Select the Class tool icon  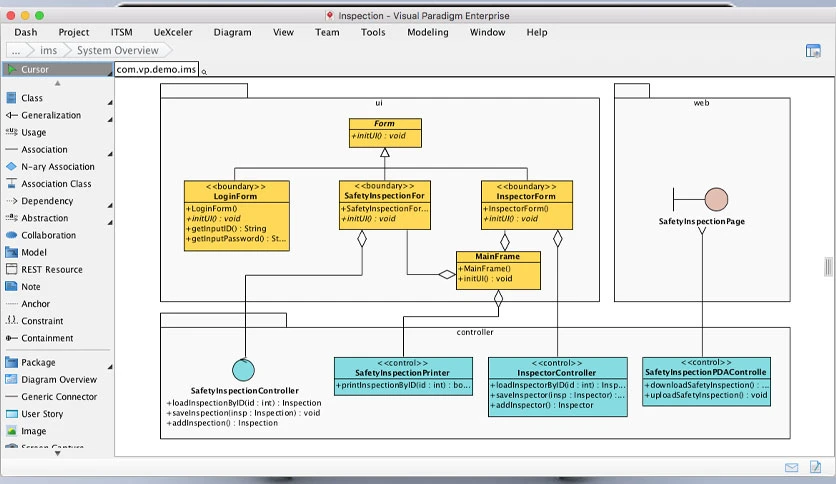[11, 98]
